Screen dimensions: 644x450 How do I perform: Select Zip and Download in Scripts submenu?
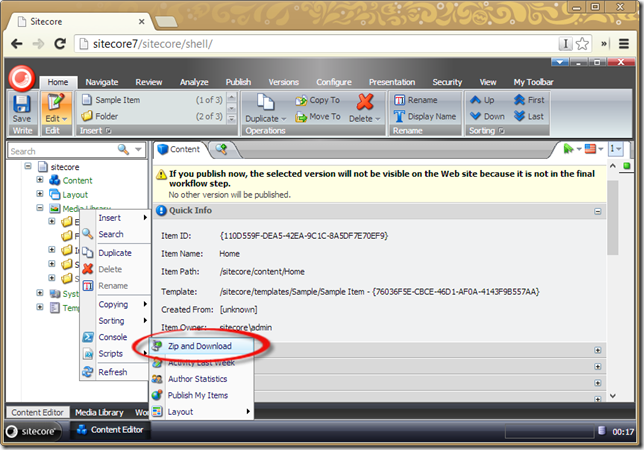coord(201,346)
